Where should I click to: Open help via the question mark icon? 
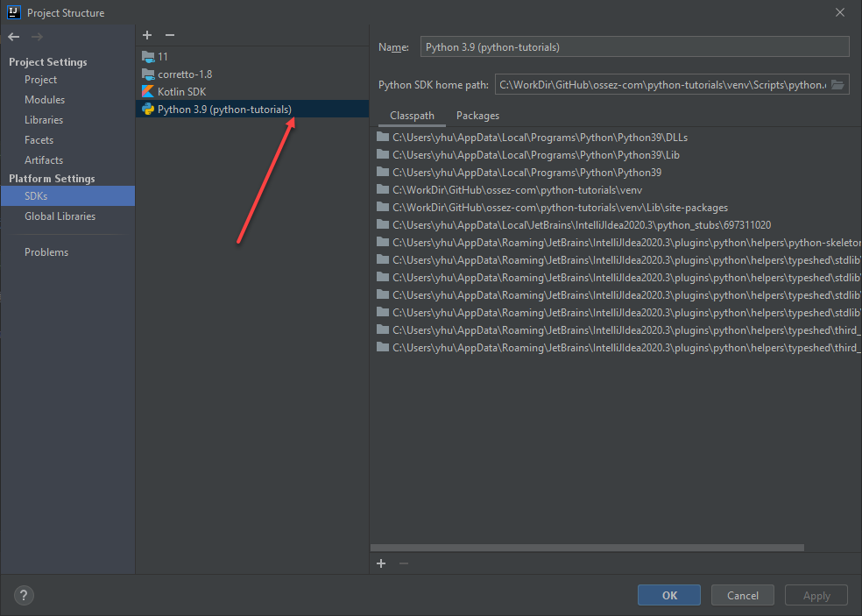click(x=23, y=595)
